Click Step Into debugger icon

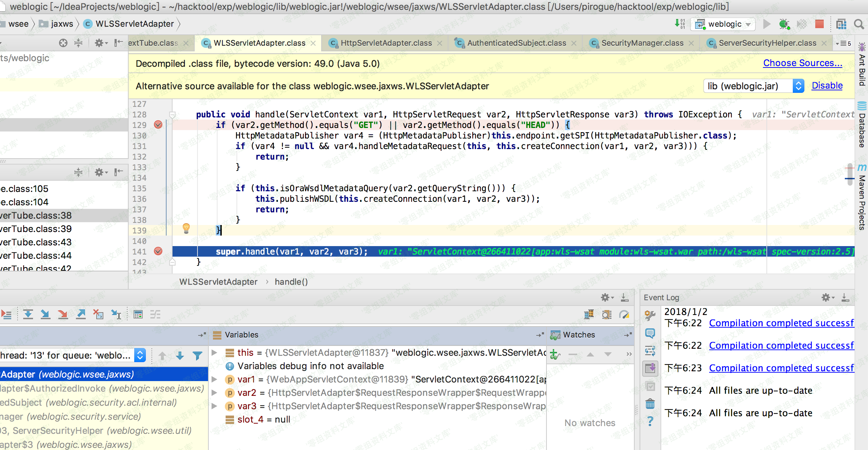(x=45, y=314)
